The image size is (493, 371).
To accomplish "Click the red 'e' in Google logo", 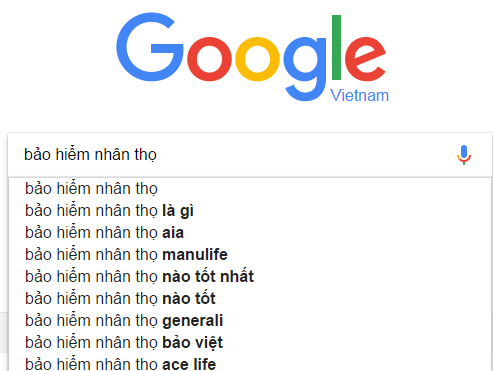I will (x=365, y=59).
